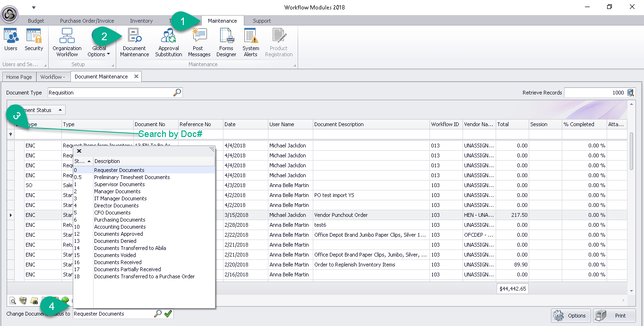Click the Retrieve Records input field
This screenshot has height=326, width=644.
click(594, 93)
